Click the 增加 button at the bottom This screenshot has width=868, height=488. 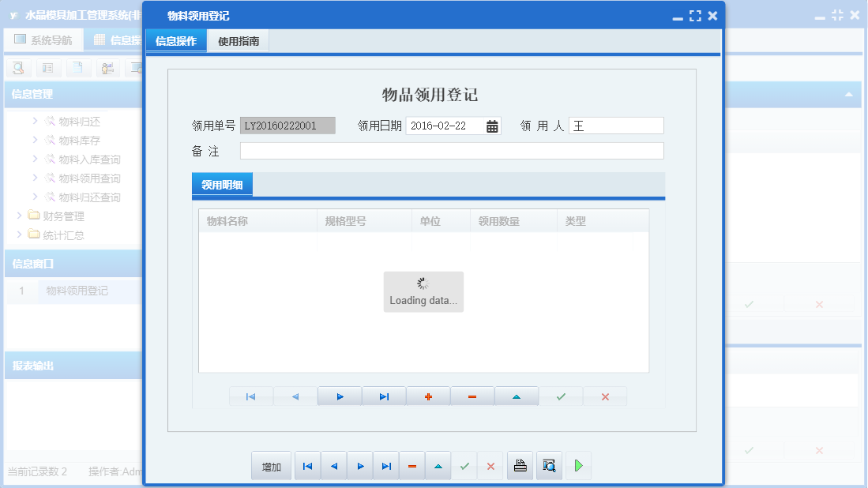pos(271,465)
